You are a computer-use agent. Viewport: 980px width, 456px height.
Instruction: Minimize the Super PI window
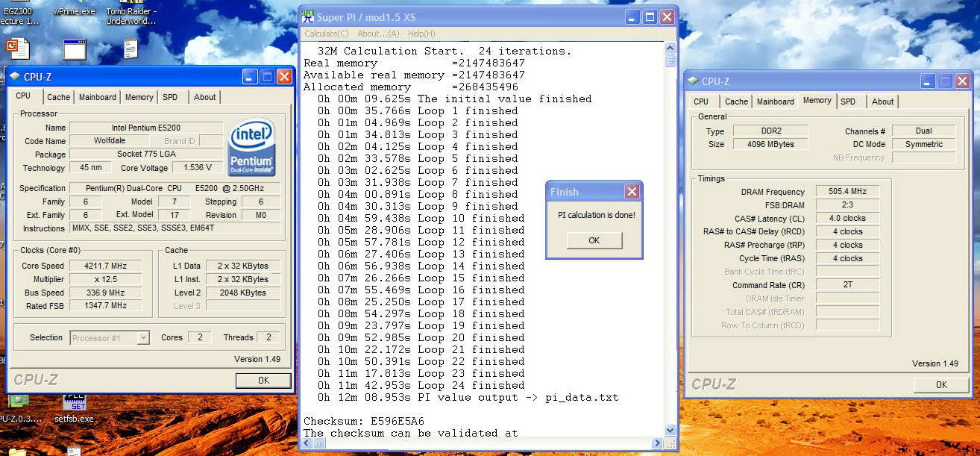tap(632, 16)
